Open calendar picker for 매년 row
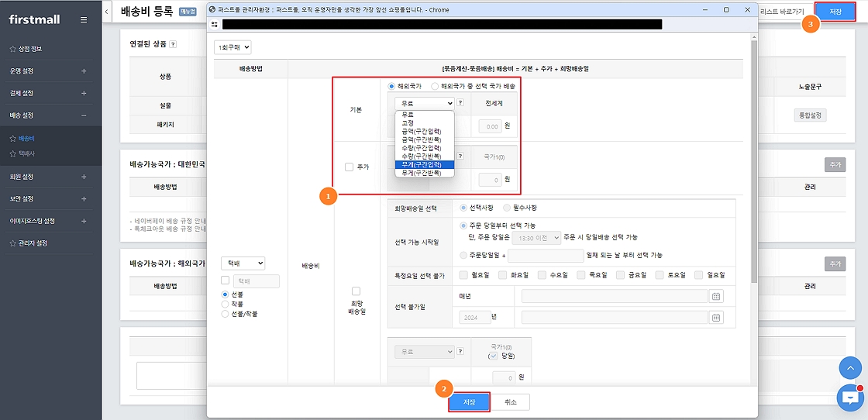 pyautogui.click(x=716, y=296)
